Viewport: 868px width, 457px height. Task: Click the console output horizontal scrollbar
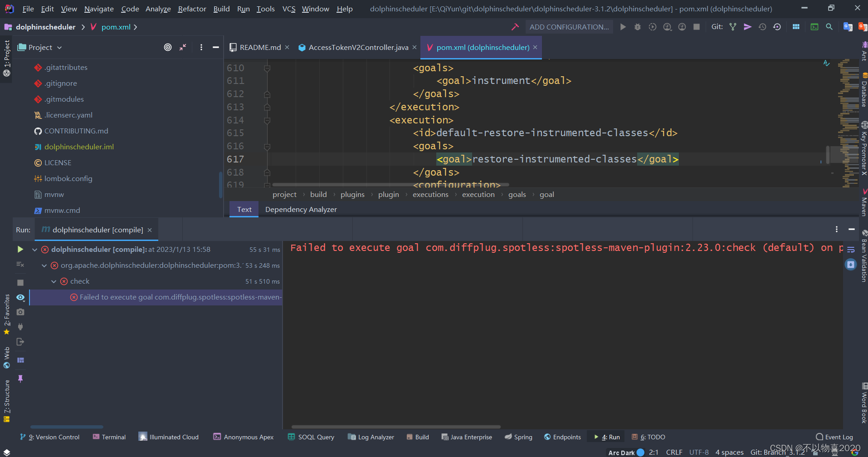pyautogui.click(x=396, y=427)
